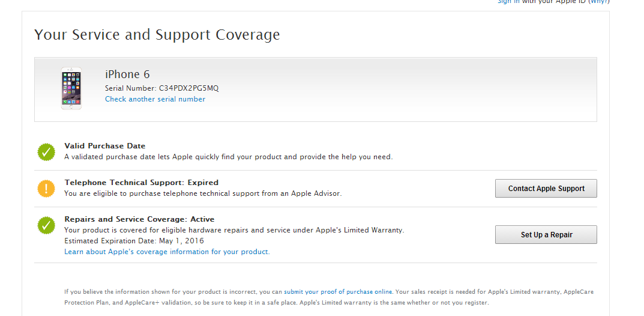Click the Your Service and Support Coverage heading

click(157, 35)
